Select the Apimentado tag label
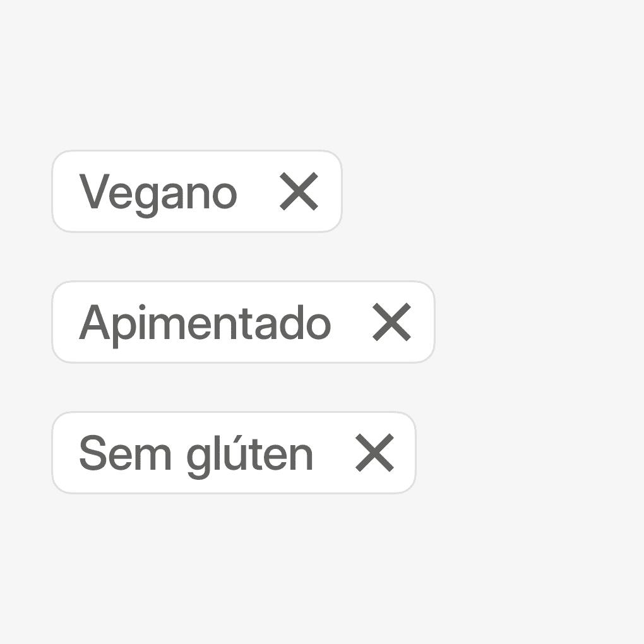The image size is (644, 644). pos(205,323)
